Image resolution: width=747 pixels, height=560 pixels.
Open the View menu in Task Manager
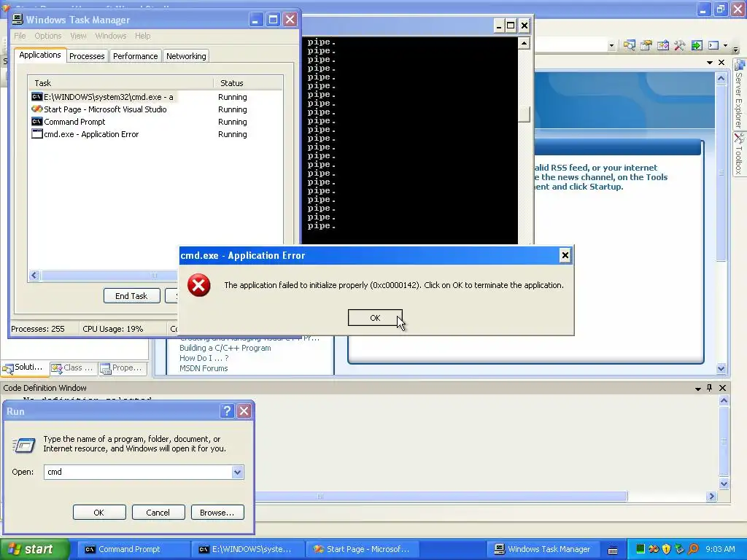(x=78, y=36)
